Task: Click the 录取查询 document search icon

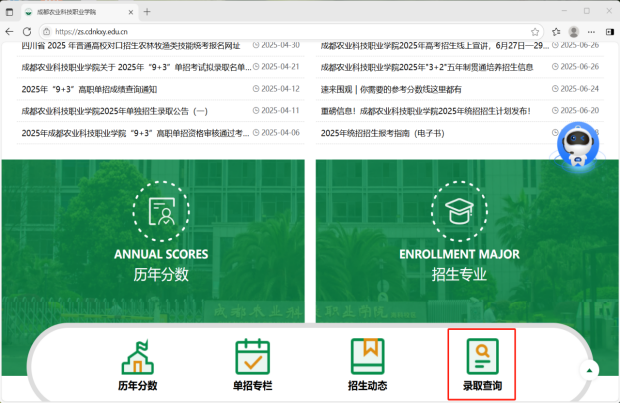Action: click(x=482, y=356)
